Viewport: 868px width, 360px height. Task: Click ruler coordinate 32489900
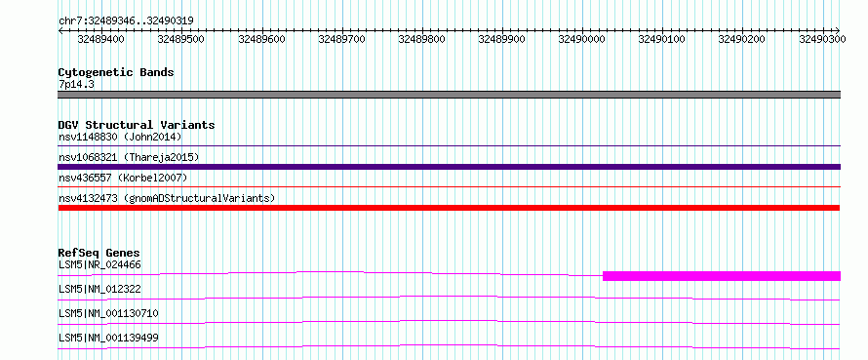[501, 39]
